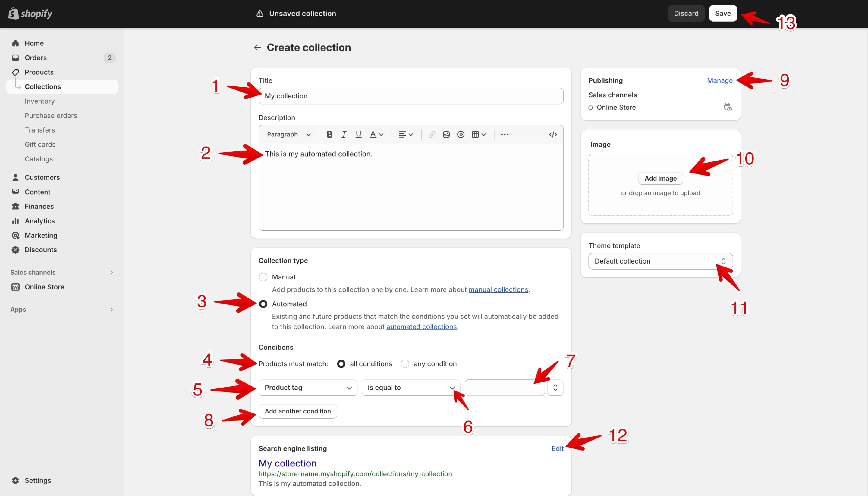This screenshot has height=496, width=868.
Task: Open Catalogs in the sidebar
Action: pyautogui.click(x=39, y=159)
